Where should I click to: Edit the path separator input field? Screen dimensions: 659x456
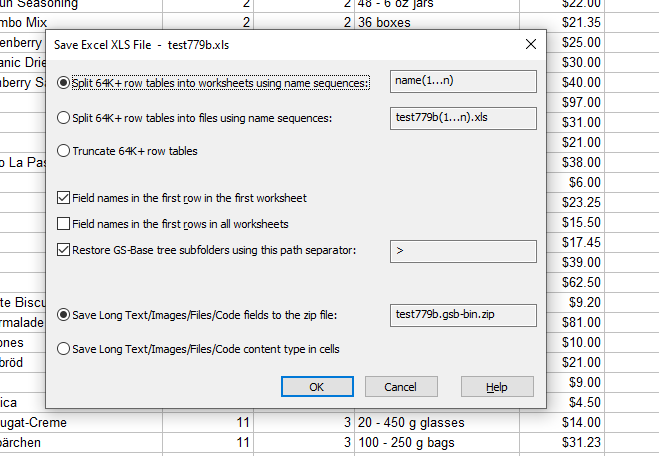pyautogui.click(x=462, y=251)
